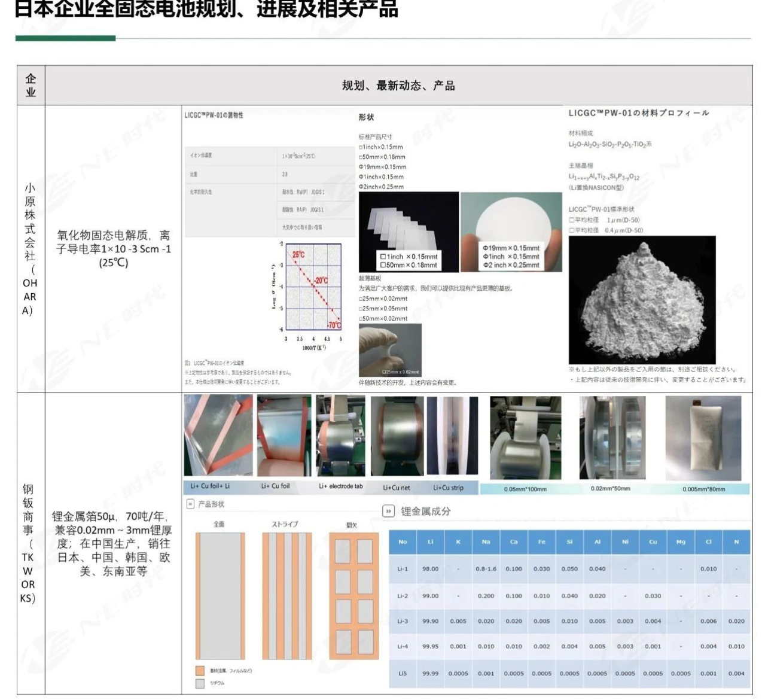View the pouch photo above '0.005mm*80mm'
The image size is (762, 700).
tap(703, 437)
